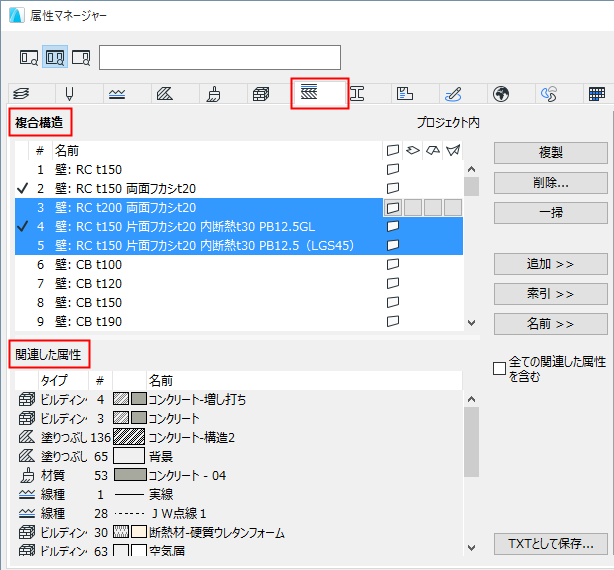614x570 pixels.
Task: Click wall icon in row 壁: CB t190
Action: click(x=393, y=321)
